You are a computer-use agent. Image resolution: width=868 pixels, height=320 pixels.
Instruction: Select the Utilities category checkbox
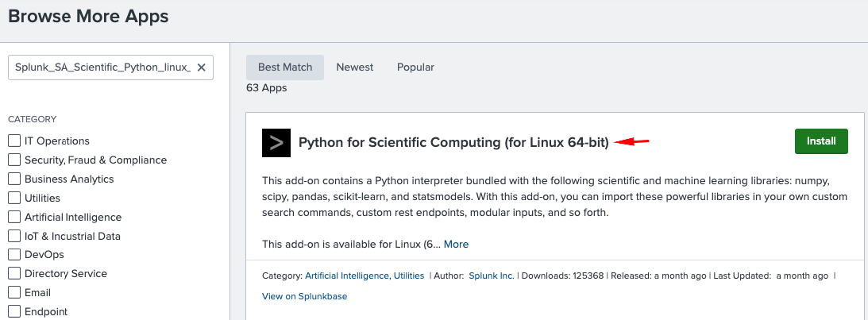point(14,199)
